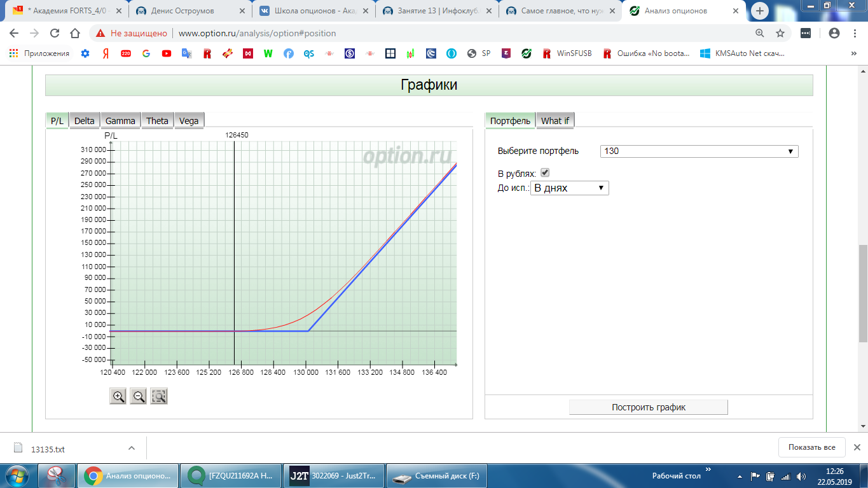This screenshot has height=488, width=868.
Task: Switch to the Денис Остроумов browser tab
Action: pyautogui.click(x=189, y=11)
